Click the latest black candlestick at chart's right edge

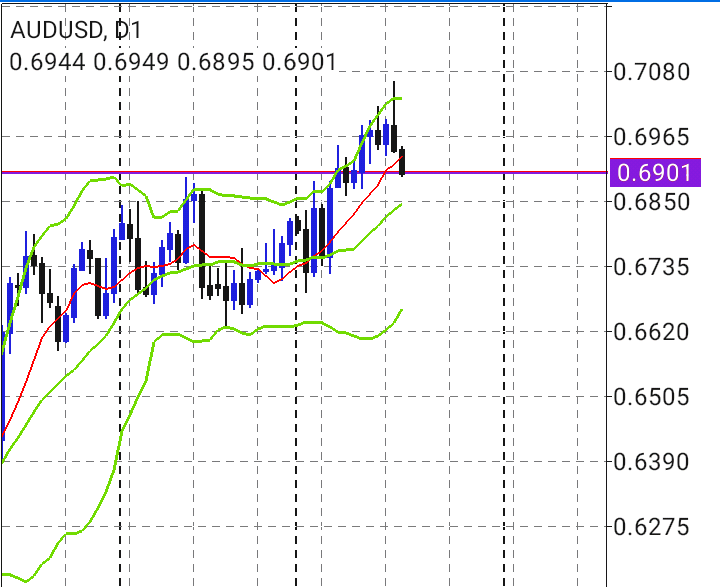[402, 161]
